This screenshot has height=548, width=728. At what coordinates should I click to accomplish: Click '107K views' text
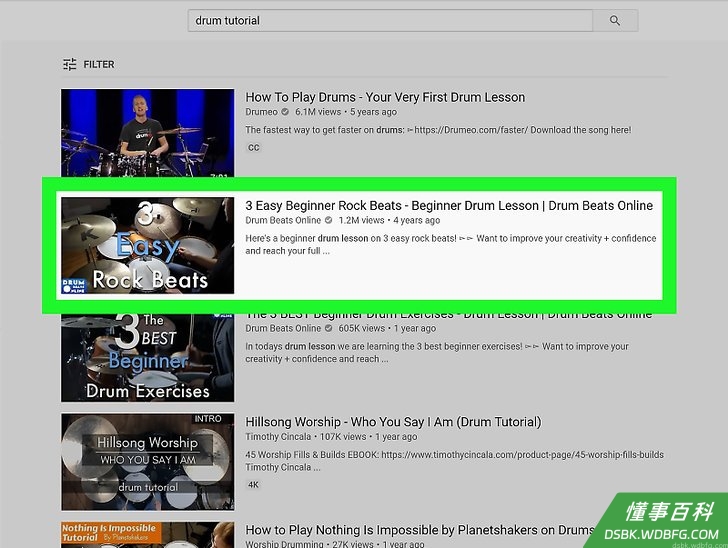click(343, 437)
